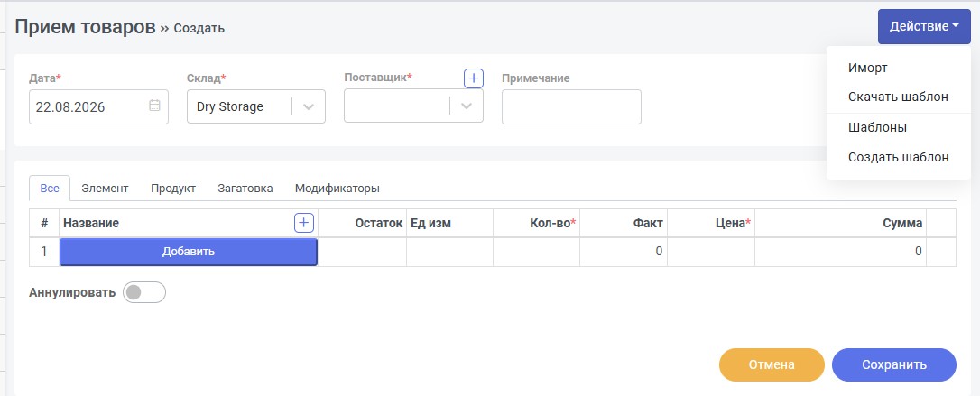The width and height of the screenshot is (980, 396).
Task: Add new supplier with plus icon
Action: coord(474,78)
